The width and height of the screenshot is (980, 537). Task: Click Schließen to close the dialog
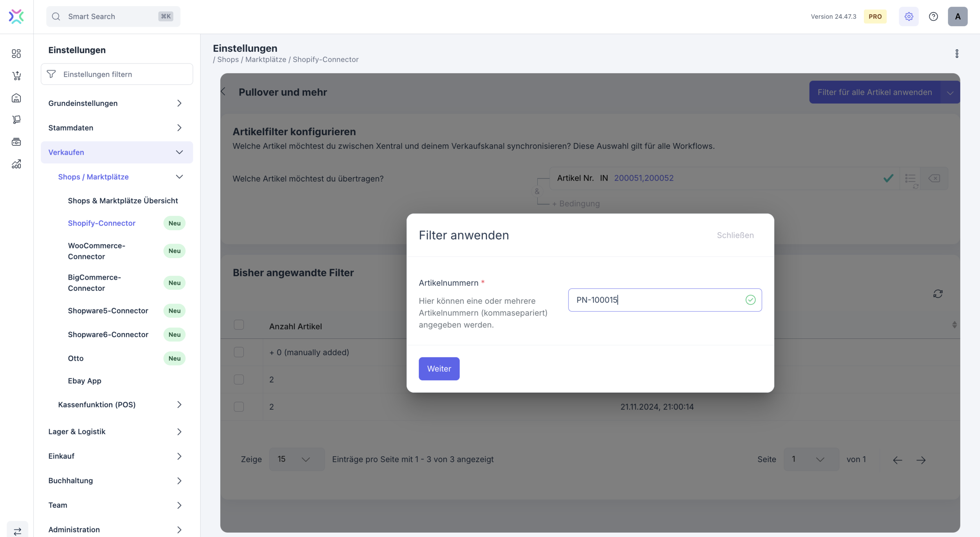735,235
